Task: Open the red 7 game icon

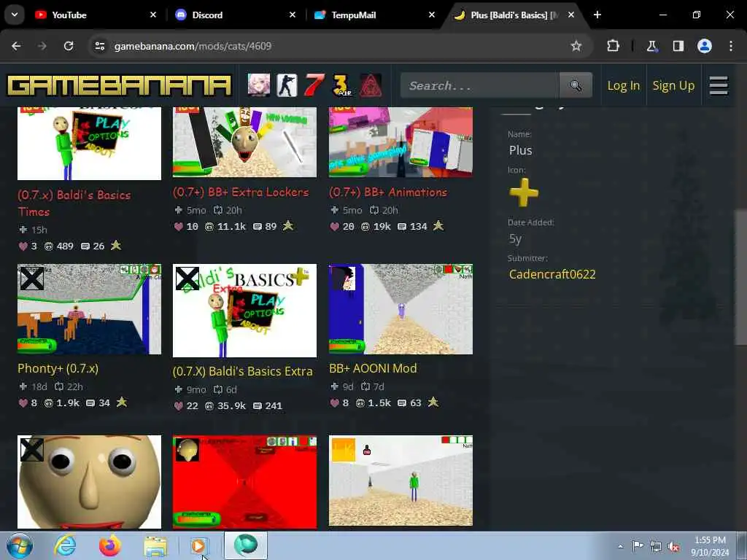Action: point(314,85)
